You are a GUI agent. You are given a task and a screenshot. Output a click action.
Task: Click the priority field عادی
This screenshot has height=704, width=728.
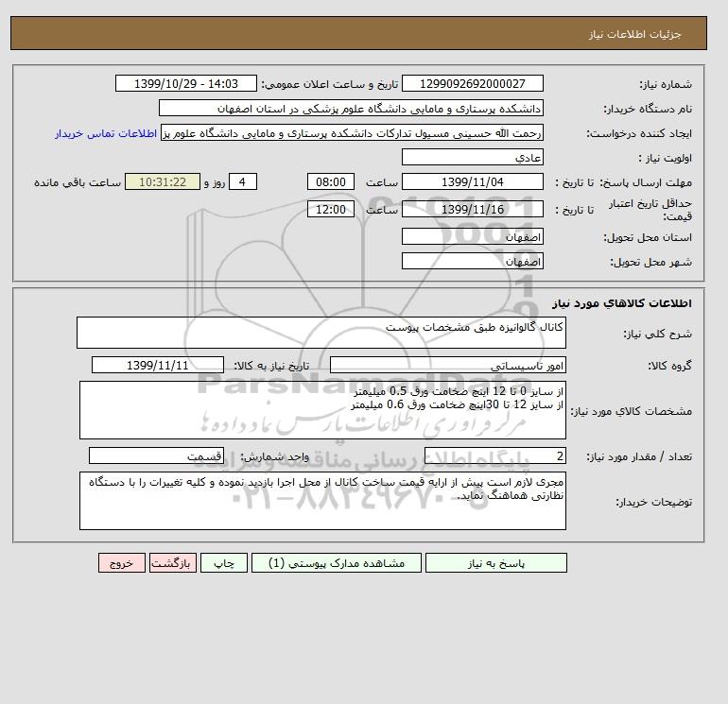(472, 157)
